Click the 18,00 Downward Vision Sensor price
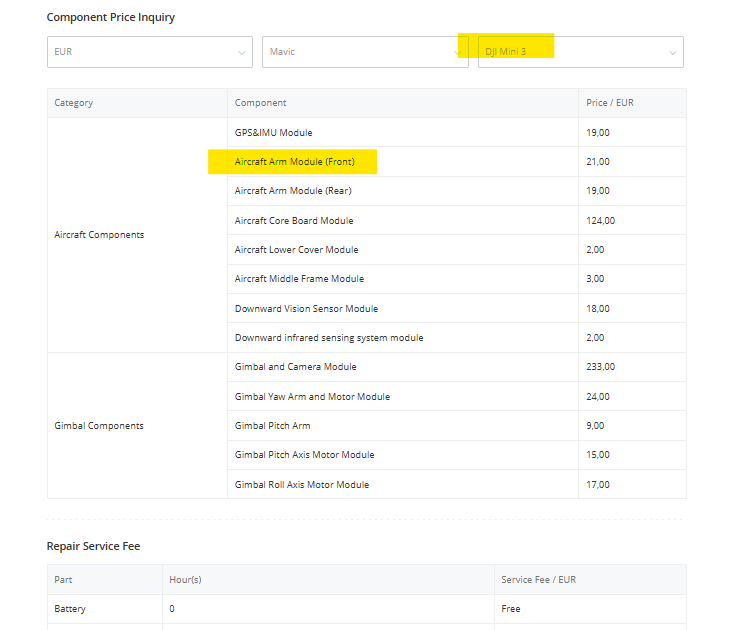The width and height of the screenshot is (755, 630). 598,309
